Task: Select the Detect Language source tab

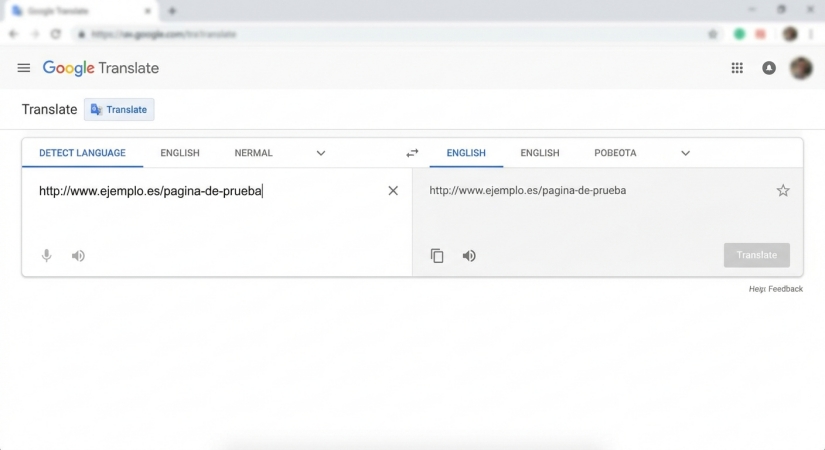Action: pyautogui.click(x=82, y=153)
